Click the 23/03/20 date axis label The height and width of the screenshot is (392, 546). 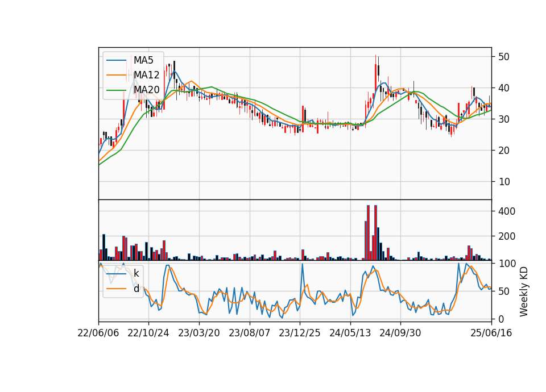pyautogui.click(x=199, y=333)
